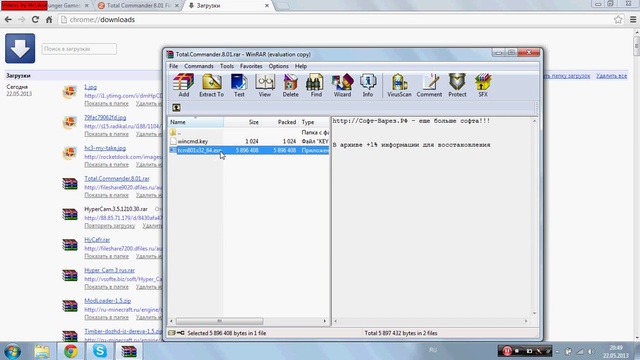Bookmark the page with the star icon
This screenshot has height=360, width=640.
[618, 19]
